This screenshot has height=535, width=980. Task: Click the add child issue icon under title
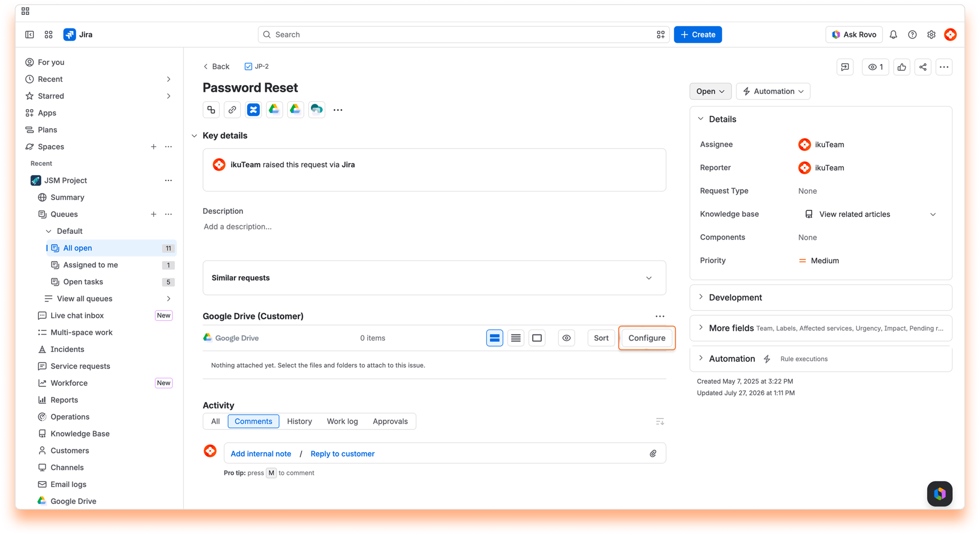point(211,110)
